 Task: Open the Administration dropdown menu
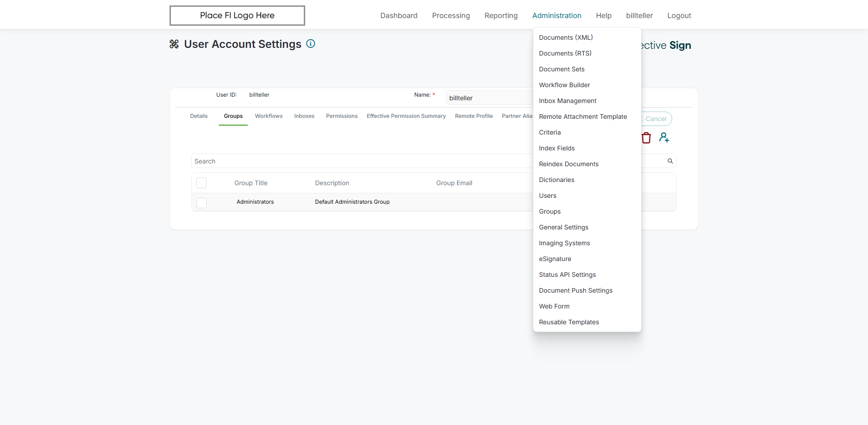557,15
